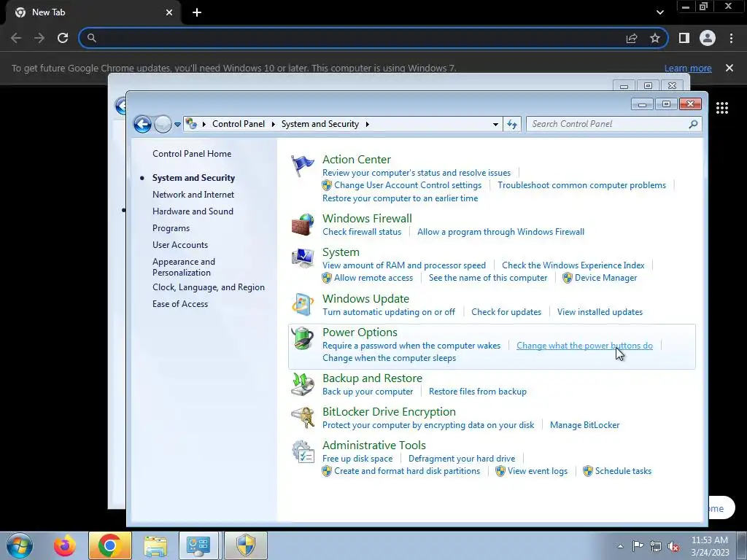Click Check firewall status link

click(362, 232)
